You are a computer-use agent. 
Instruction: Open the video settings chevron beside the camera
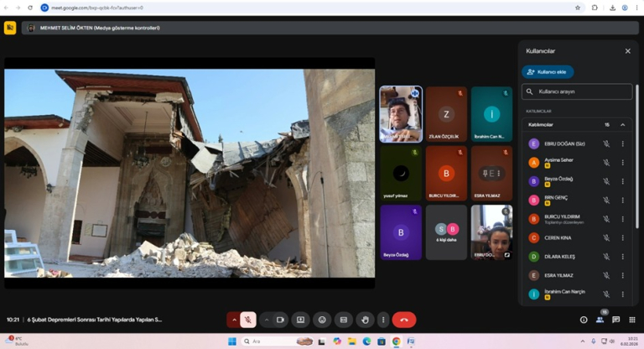(267, 320)
